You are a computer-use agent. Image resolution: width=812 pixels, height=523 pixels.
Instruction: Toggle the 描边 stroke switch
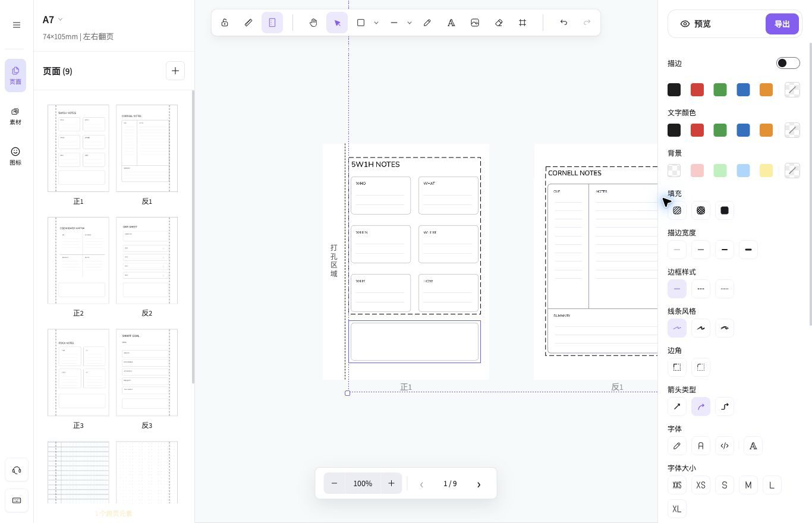pyautogui.click(x=788, y=63)
